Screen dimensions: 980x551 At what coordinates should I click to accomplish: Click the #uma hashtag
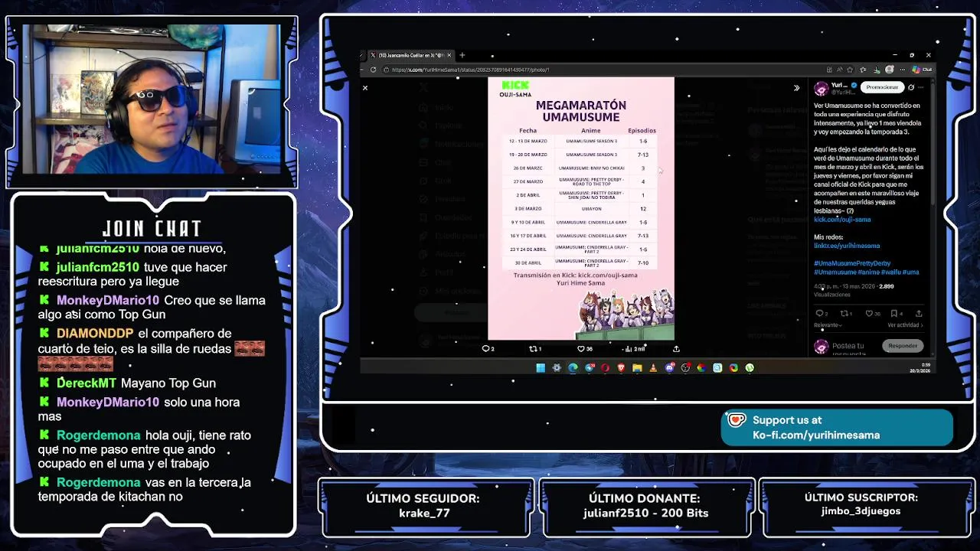911,272
